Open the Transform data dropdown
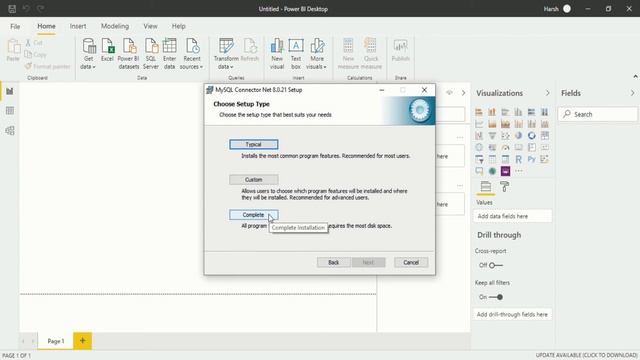 click(226, 53)
